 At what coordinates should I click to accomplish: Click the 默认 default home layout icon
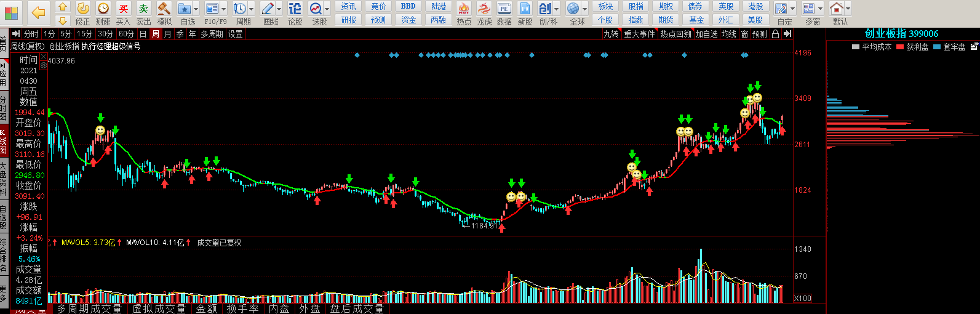[x=837, y=8]
